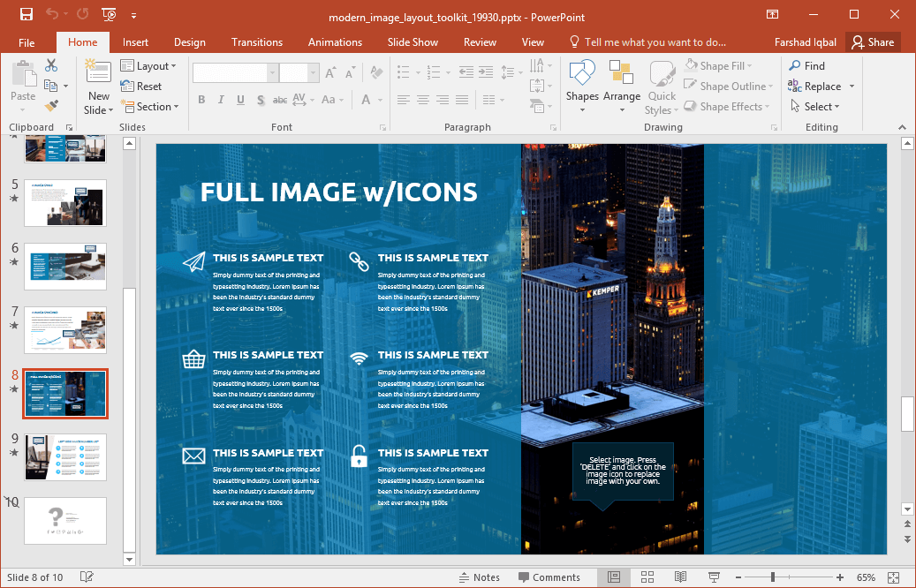Toggle Notes pane from status bar
The image size is (916, 588).
[x=481, y=577]
